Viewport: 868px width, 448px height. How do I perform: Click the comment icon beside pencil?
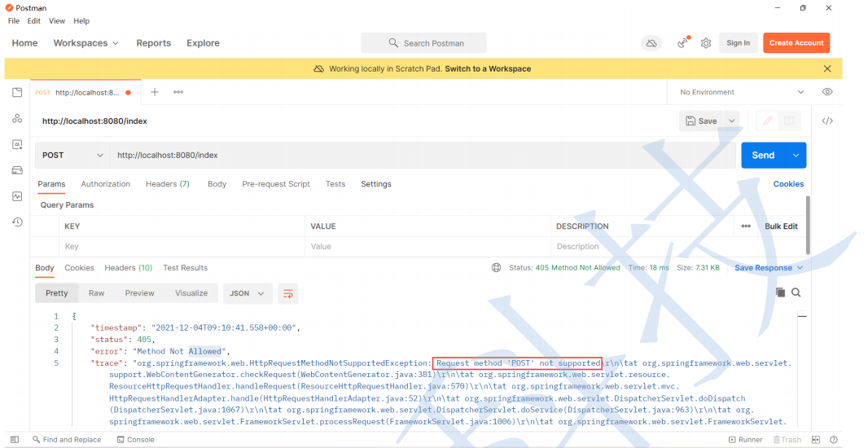point(789,121)
